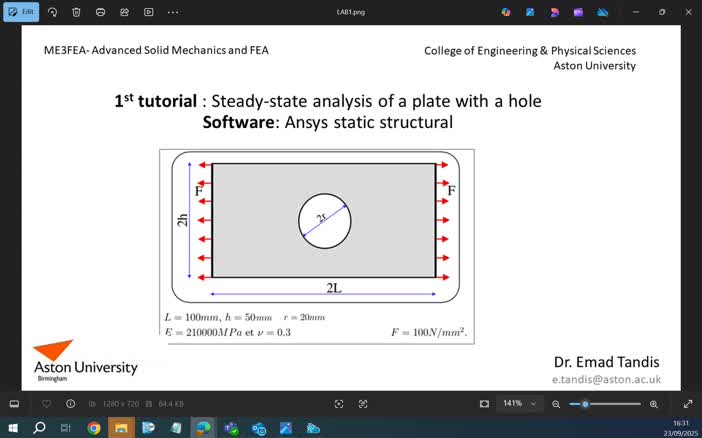This screenshot has height=438, width=702.
Task: Click the LAB1.png file name title
Action: [351, 12]
